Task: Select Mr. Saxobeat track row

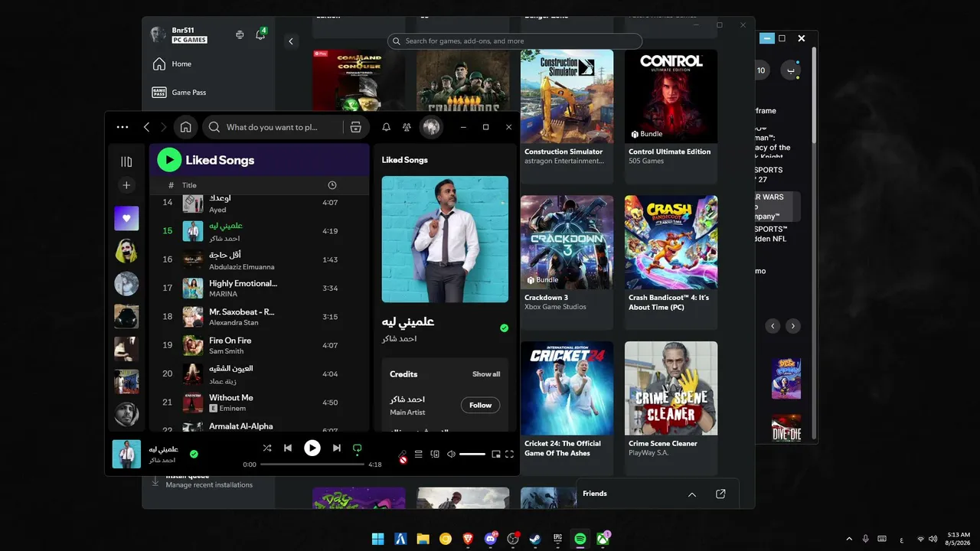Action: (259, 317)
